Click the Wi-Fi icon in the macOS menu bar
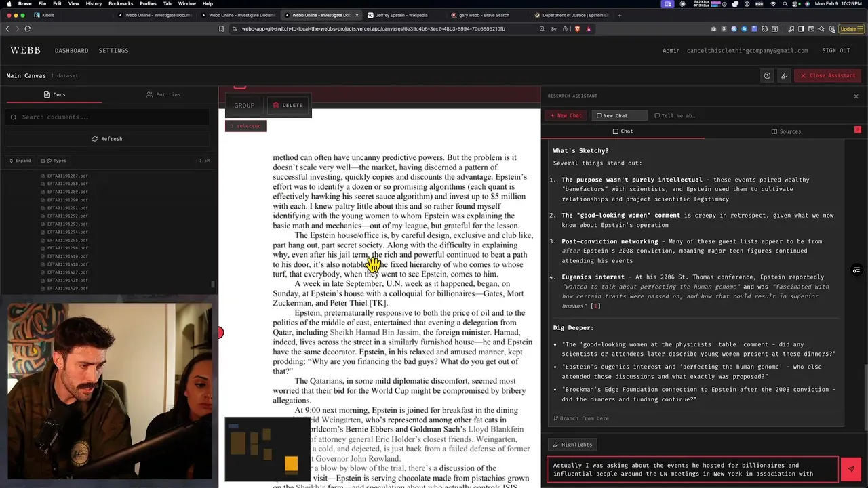 (x=773, y=3)
